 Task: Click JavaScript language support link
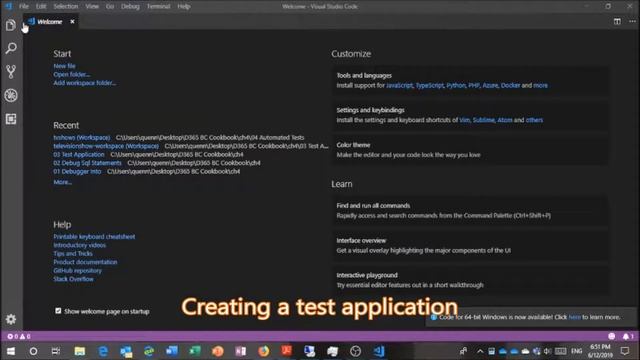399,85
